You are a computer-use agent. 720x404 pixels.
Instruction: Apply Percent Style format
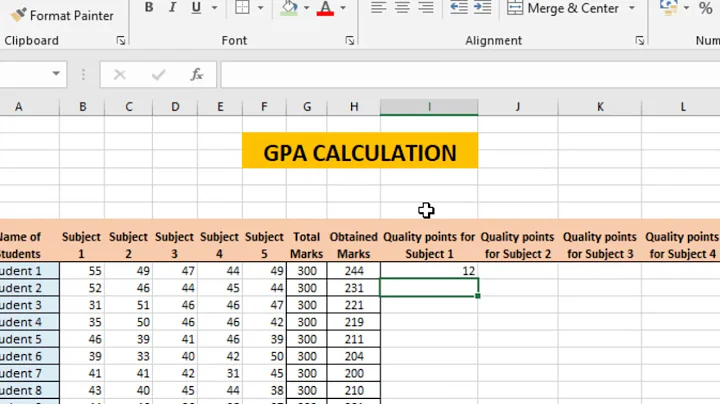[705, 8]
